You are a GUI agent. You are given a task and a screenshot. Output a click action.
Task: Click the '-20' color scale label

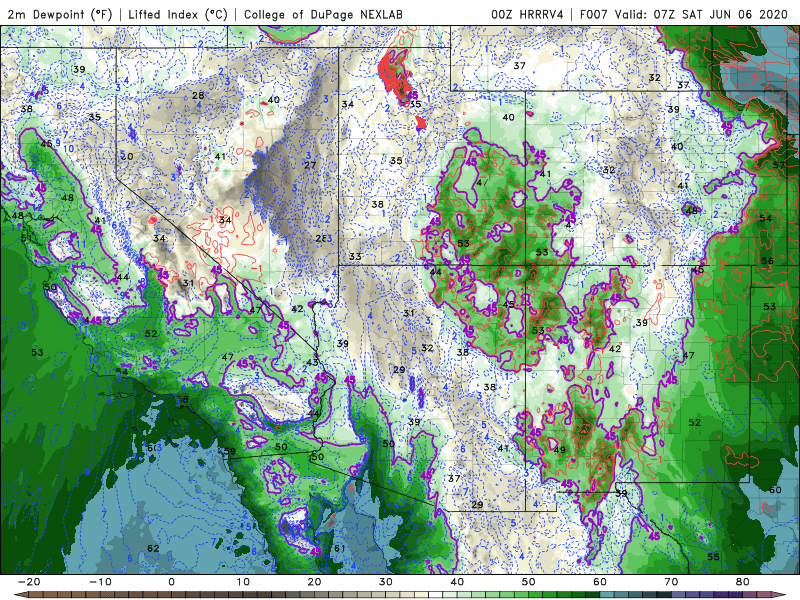click(29, 582)
